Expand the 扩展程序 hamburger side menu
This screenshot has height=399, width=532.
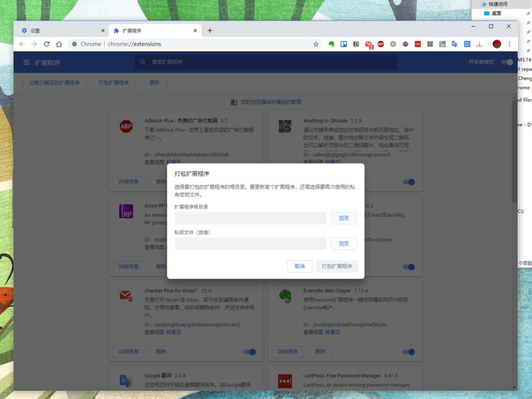point(27,62)
